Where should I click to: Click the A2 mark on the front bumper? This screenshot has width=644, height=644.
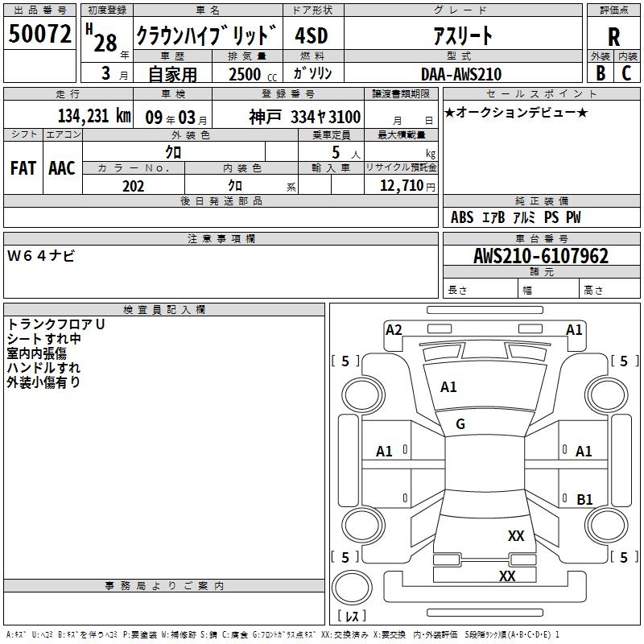coord(394,329)
